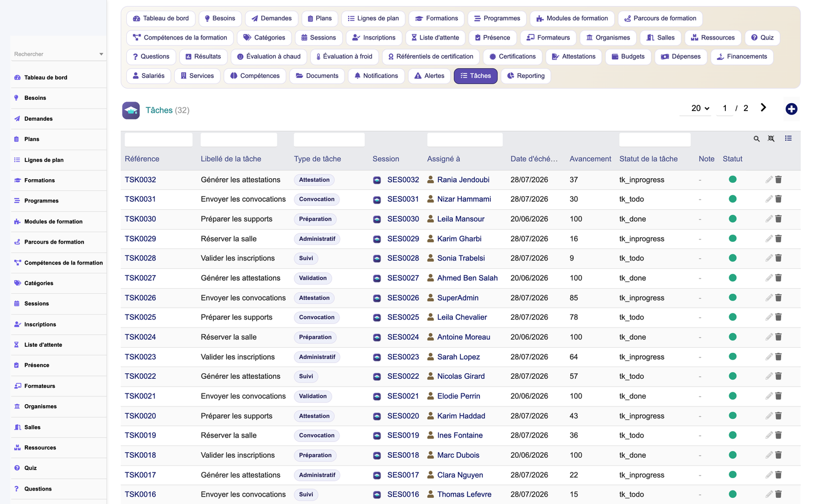Open assignee SuperAdmin link
The image size is (815, 504).
pyautogui.click(x=458, y=298)
